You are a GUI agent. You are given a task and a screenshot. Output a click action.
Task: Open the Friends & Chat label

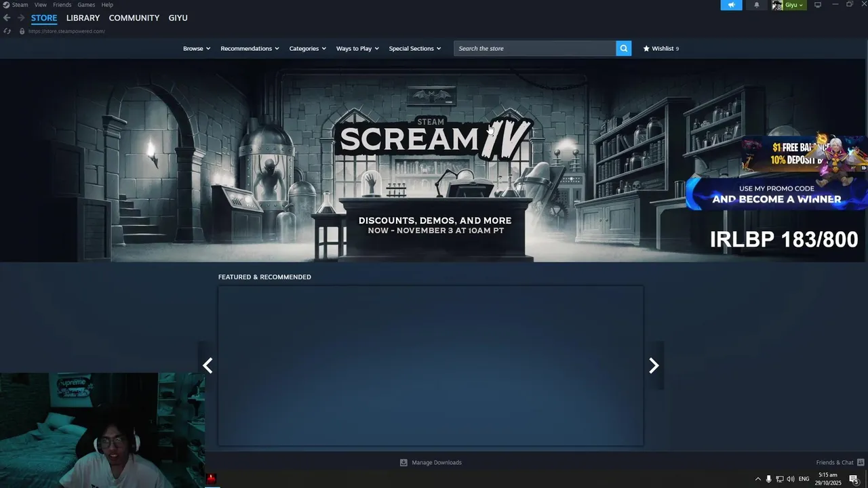(835, 462)
